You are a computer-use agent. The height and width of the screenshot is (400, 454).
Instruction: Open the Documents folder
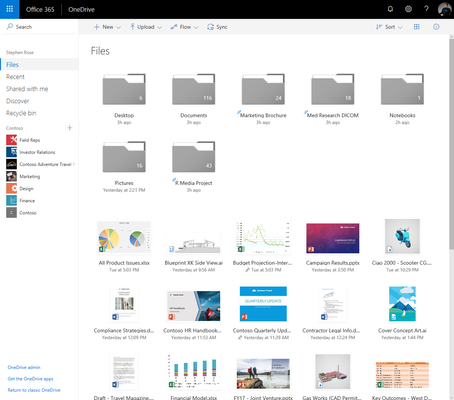coord(194,89)
